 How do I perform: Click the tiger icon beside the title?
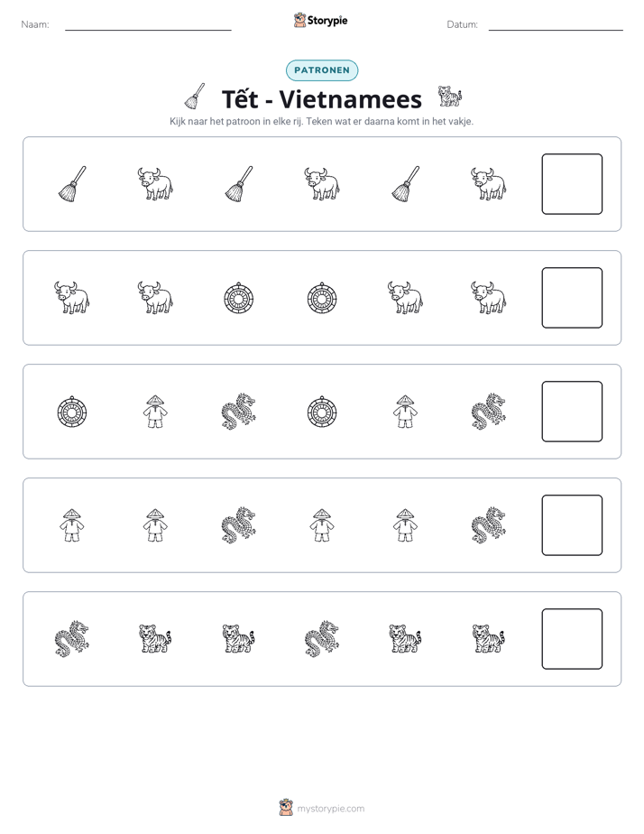[449, 97]
